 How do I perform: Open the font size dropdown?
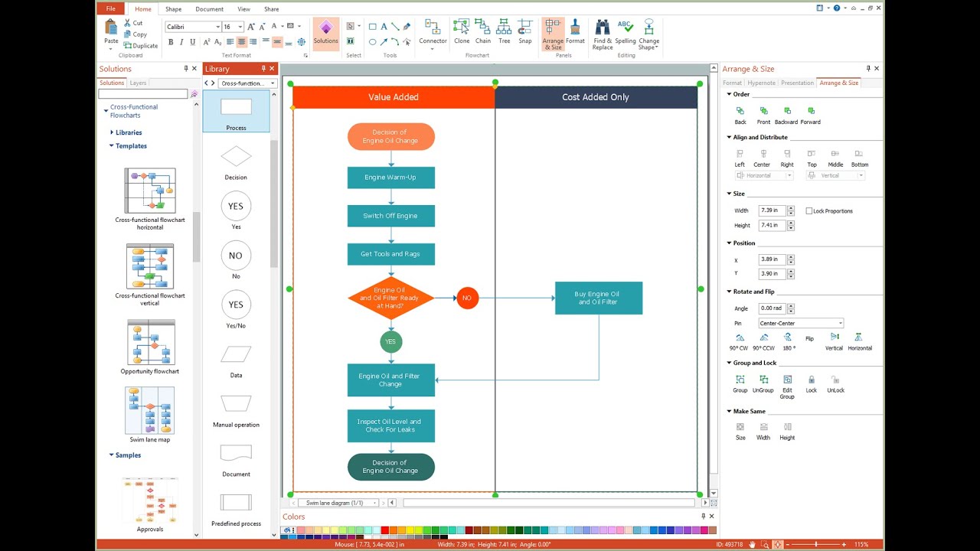[x=240, y=27]
